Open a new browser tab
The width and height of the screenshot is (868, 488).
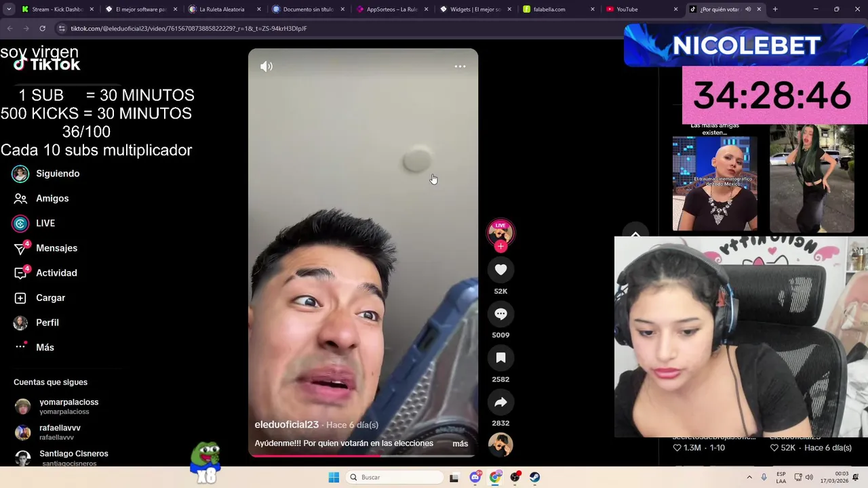coord(775,9)
